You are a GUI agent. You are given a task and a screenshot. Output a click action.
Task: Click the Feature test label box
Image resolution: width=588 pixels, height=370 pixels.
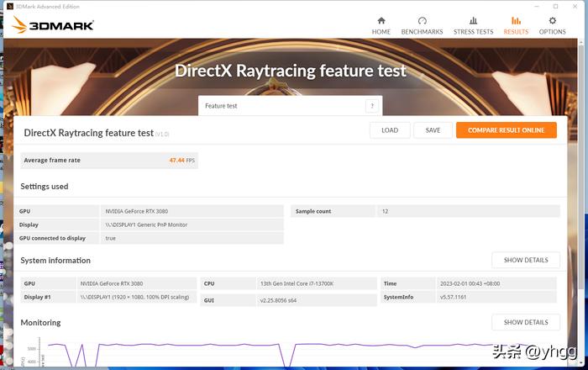(281, 106)
